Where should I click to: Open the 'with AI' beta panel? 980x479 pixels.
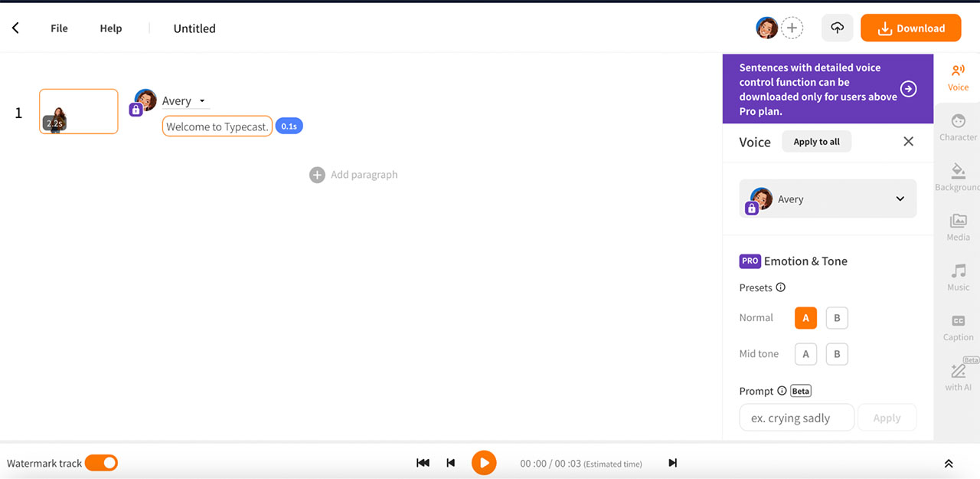[x=958, y=376]
